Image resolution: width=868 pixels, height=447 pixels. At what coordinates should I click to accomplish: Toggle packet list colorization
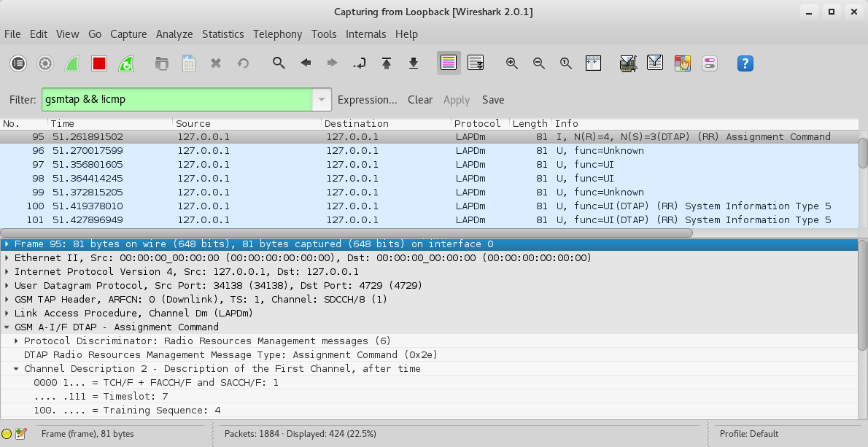(x=449, y=63)
